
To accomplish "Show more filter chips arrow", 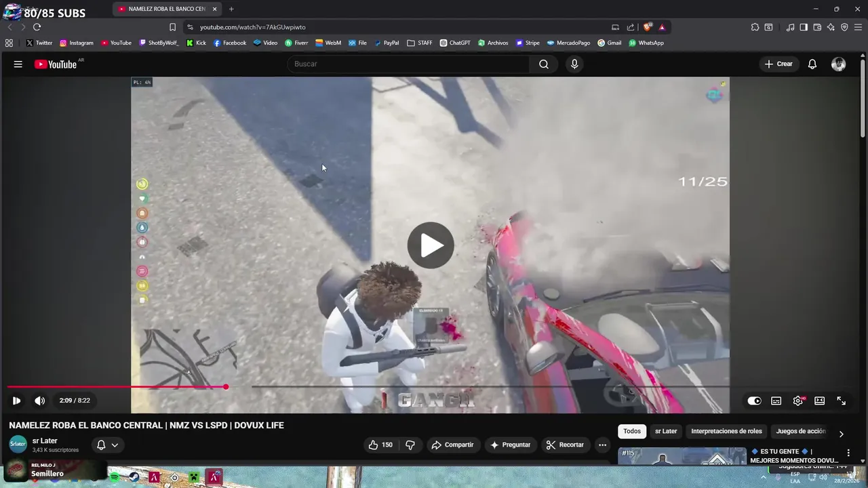I will [841, 434].
